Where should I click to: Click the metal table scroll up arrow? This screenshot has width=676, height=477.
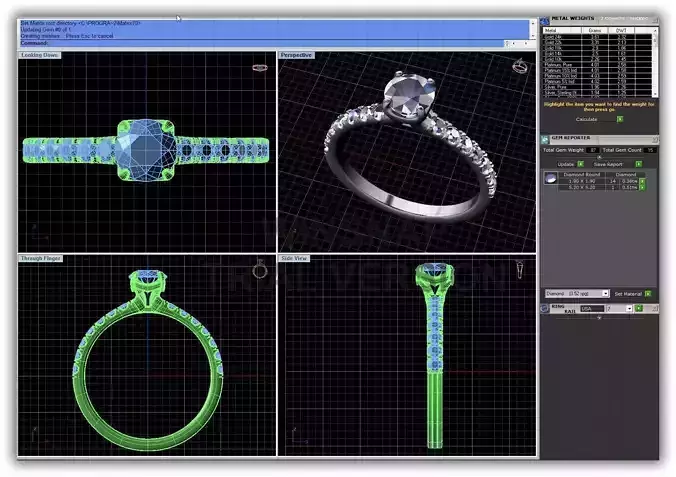[x=655, y=31]
